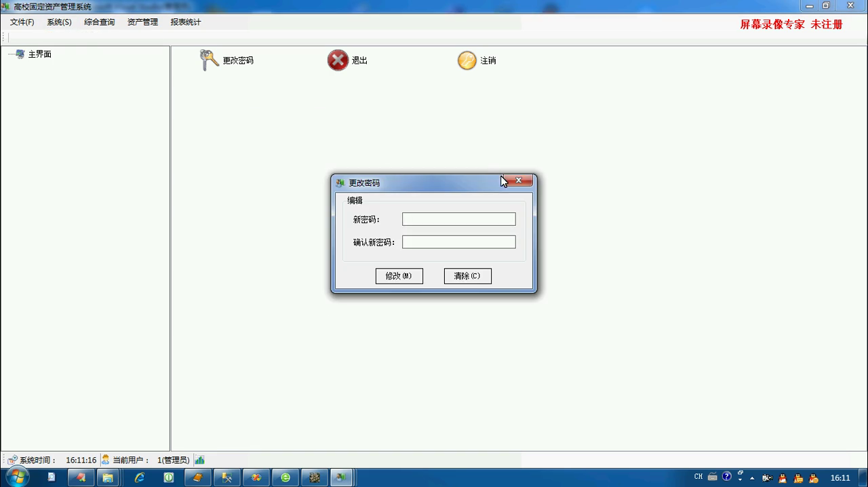The width and height of the screenshot is (868, 487).
Task: Click the tray keyboard icon
Action: (x=713, y=477)
